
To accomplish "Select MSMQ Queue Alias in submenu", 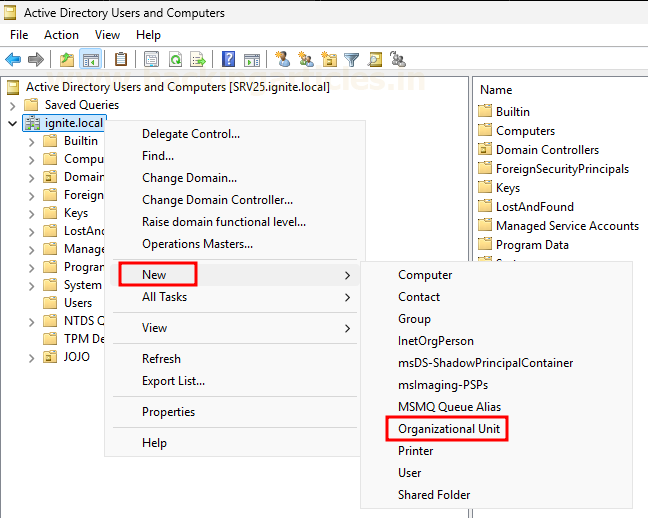I will 449,407.
